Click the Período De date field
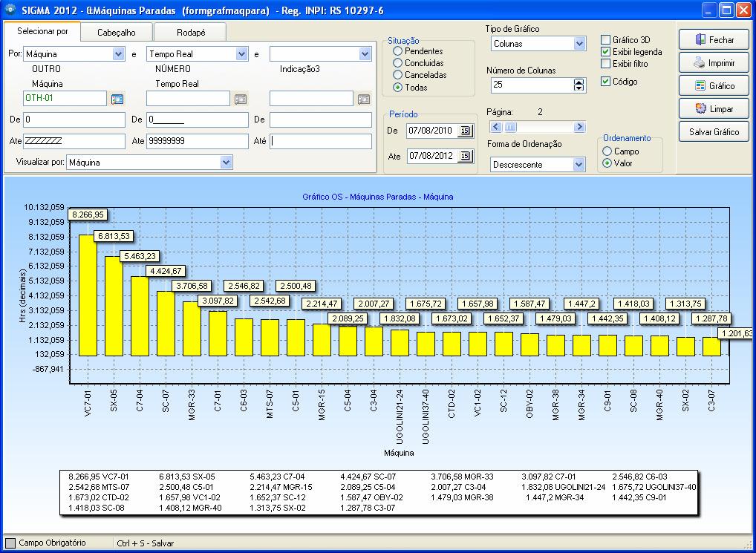This screenshot has height=553, width=756. pyautogui.click(x=432, y=131)
